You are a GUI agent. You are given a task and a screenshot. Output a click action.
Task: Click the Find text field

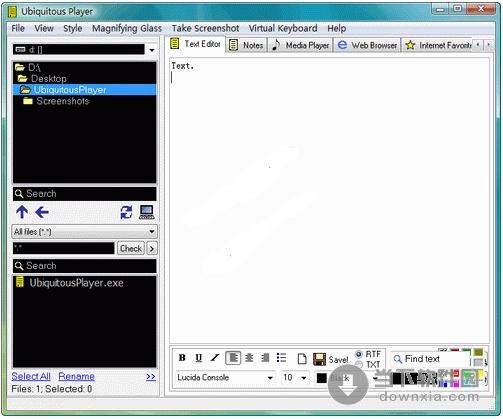[x=430, y=359]
